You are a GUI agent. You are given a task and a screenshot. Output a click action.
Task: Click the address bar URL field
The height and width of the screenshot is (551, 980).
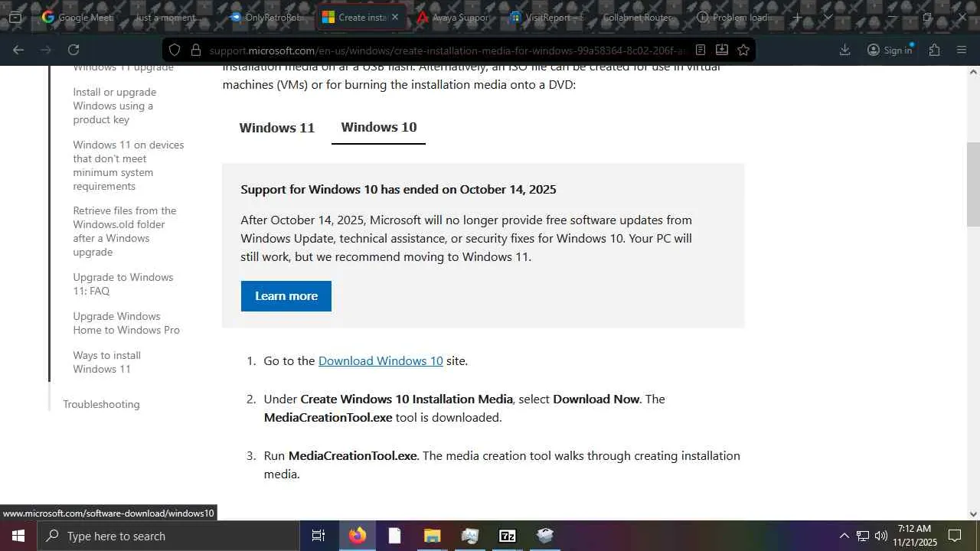tap(446, 50)
